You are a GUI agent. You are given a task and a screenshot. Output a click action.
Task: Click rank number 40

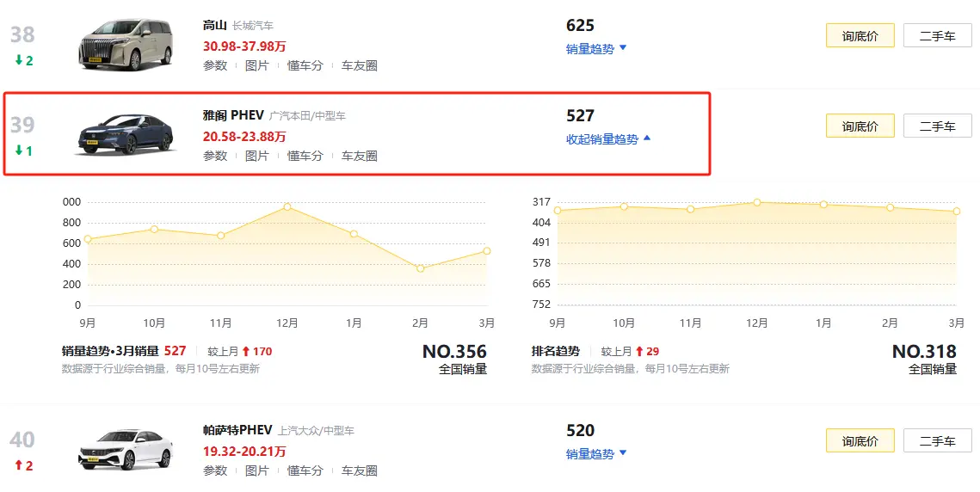tap(22, 440)
